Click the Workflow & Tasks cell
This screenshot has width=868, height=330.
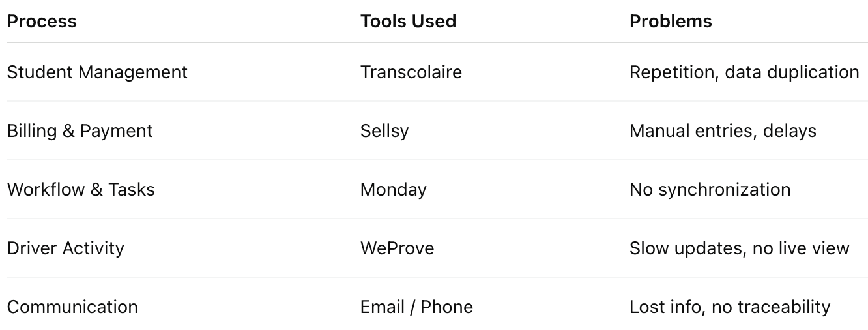tap(81, 189)
